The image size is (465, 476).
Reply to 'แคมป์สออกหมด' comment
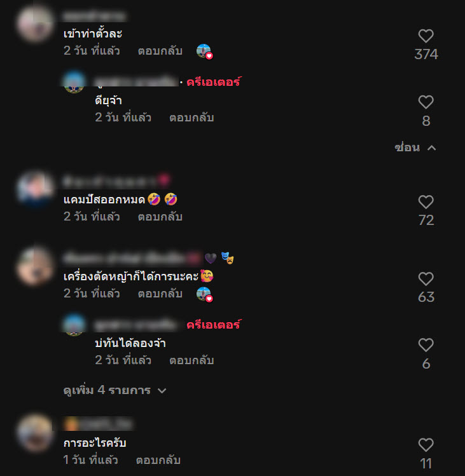tap(160, 217)
